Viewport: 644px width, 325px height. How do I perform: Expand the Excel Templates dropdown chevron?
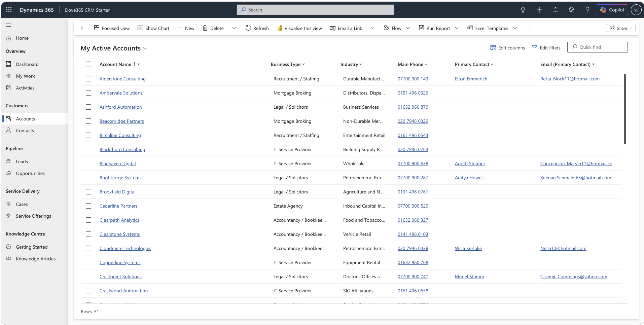515,28
